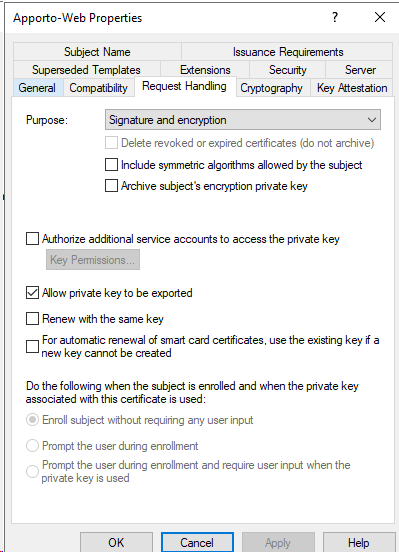The height and width of the screenshot is (552, 399).
Task: Switch to the Cryptography tab
Action: pyautogui.click(x=272, y=88)
